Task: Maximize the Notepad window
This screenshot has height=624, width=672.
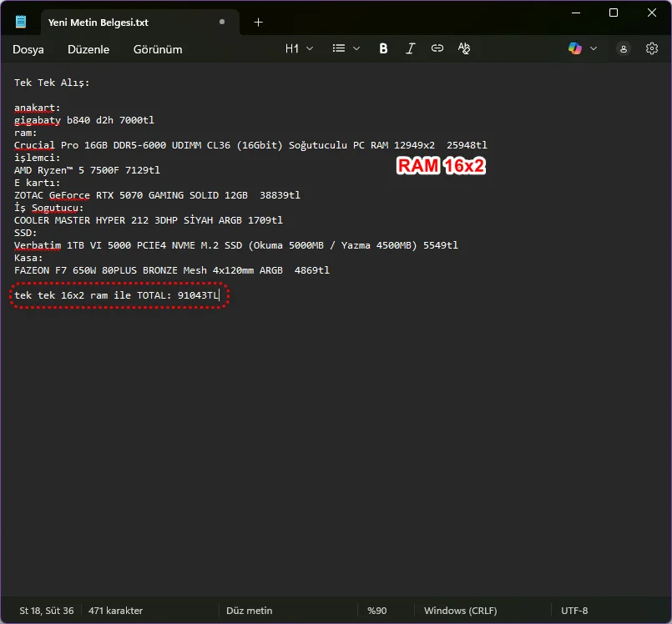Action: coord(614,13)
